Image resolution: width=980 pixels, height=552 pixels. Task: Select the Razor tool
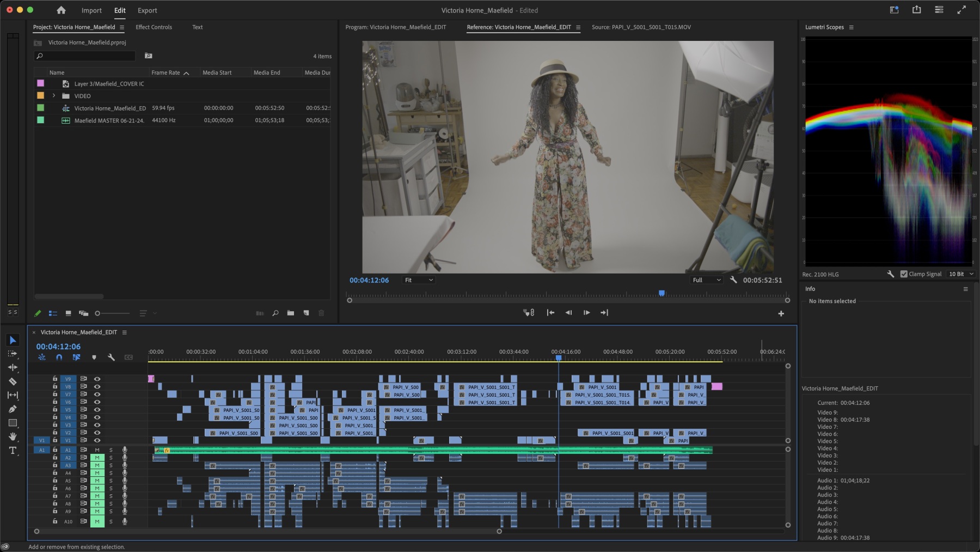(13, 381)
